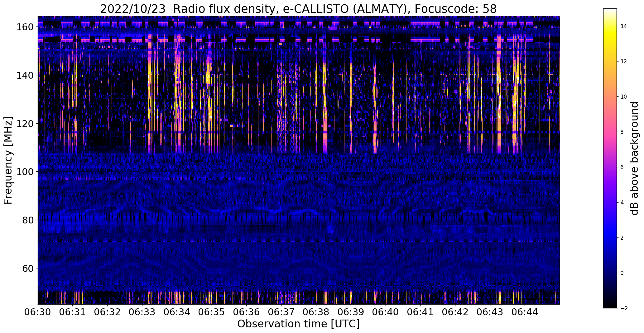
Task: Click the 140 MHz frequency tick label
Action: [x=25, y=75]
